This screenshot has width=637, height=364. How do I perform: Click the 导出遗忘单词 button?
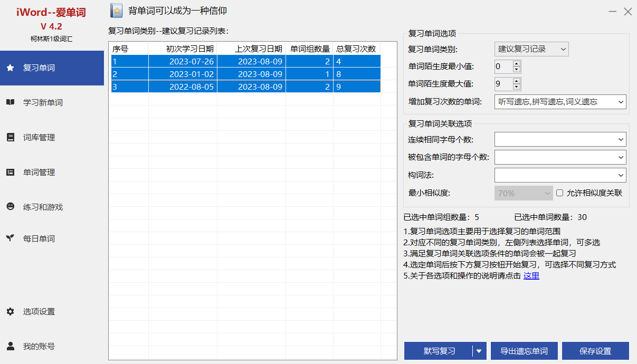point(524,351)
